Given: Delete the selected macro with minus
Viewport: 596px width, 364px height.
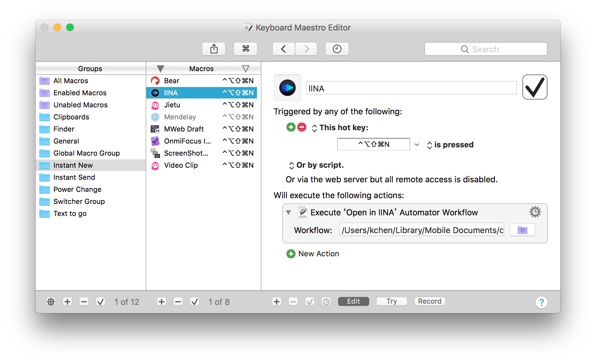Looking at the screenshot, I should pos(178,302).
